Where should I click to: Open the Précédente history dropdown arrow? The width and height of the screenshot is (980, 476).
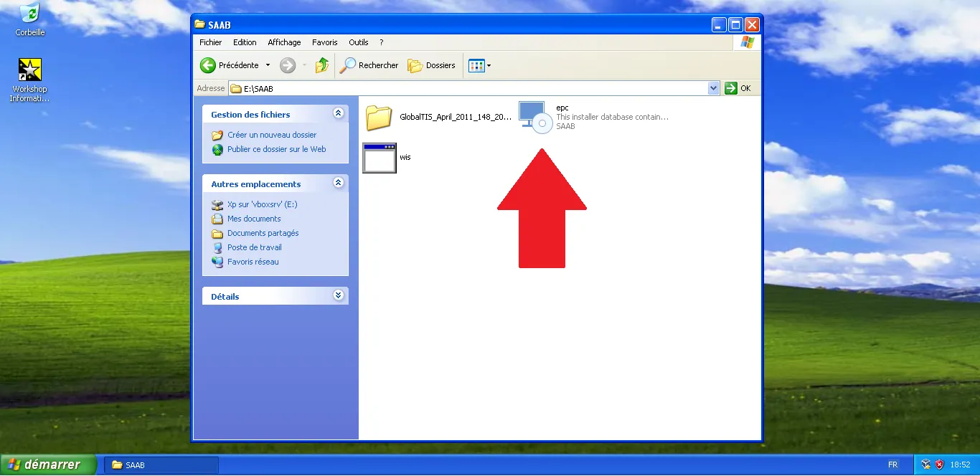(x=268, y=65)
